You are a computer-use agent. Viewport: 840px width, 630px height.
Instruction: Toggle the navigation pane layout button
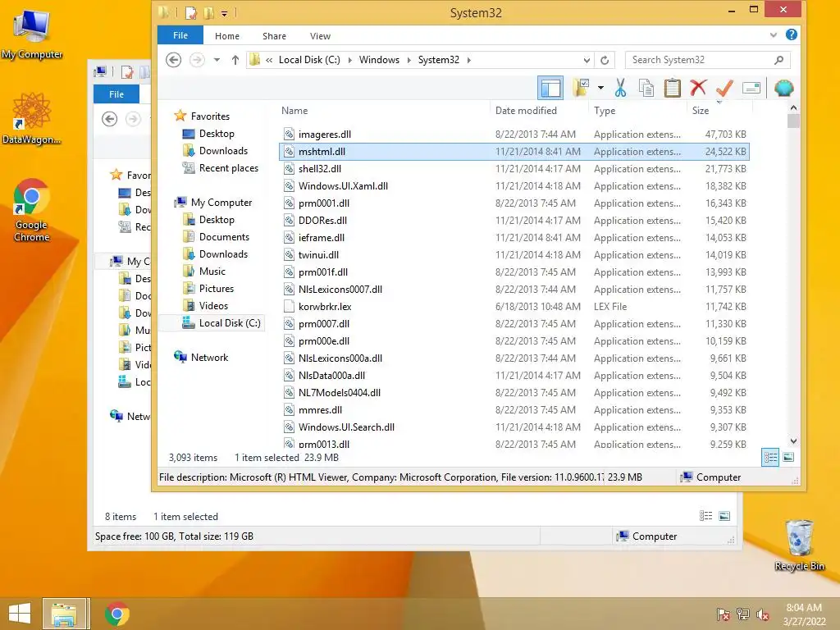click(x=550, y=88)
